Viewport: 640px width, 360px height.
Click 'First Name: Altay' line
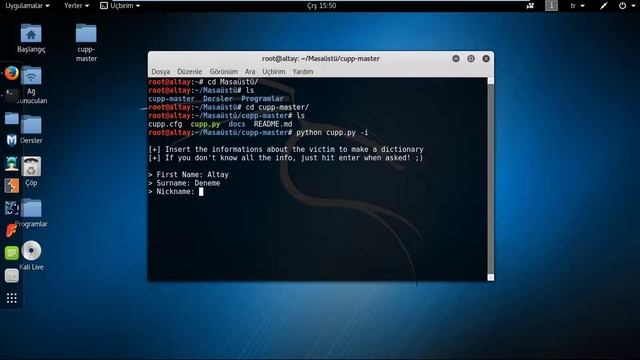pos(189,175)
